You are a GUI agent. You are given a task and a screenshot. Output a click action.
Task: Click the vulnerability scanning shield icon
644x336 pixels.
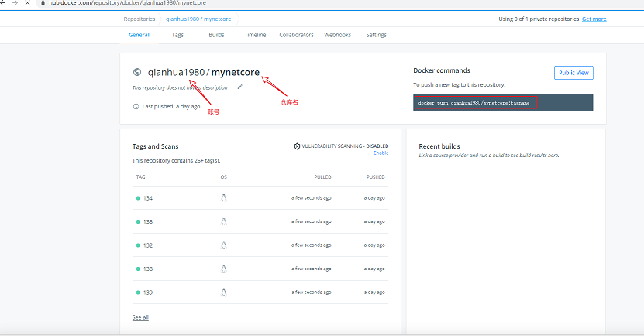[297, 146]
